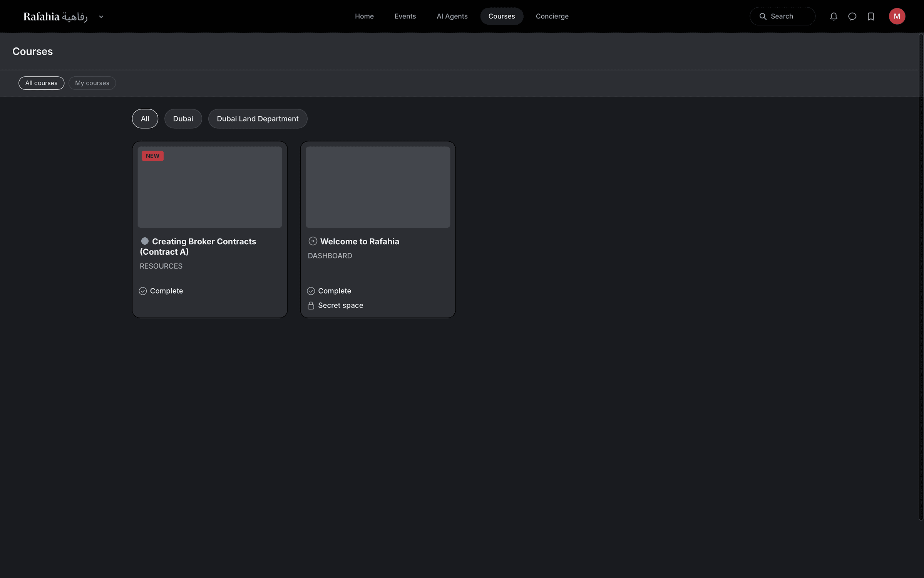Click the NEW badge on Creating Broker Contracts
Image resolution: width=924 pixels, height=578 pixels.
[x=152, y=156]
